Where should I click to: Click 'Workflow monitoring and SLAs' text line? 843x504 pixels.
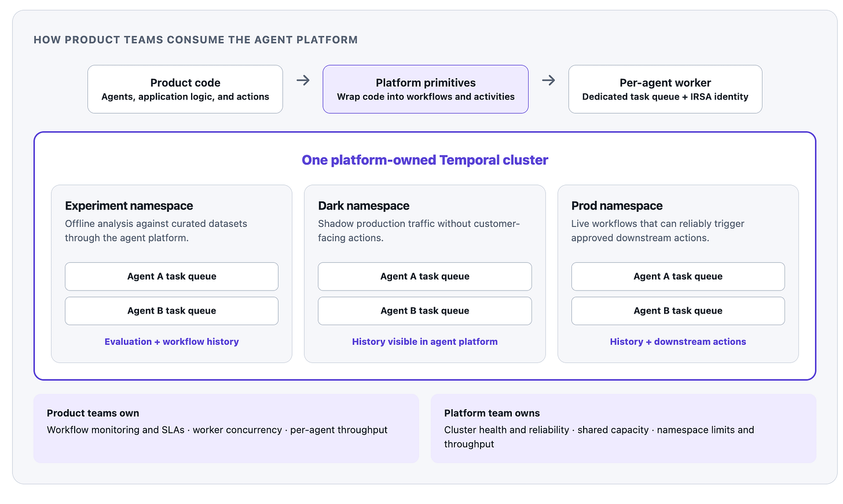pyautogui.click(x=217, y=430)
